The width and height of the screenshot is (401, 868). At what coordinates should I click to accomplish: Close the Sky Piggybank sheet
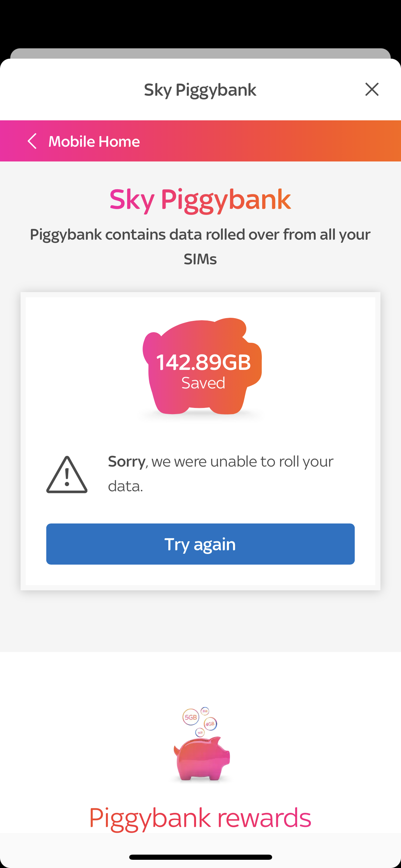click(x=372, y=89)
